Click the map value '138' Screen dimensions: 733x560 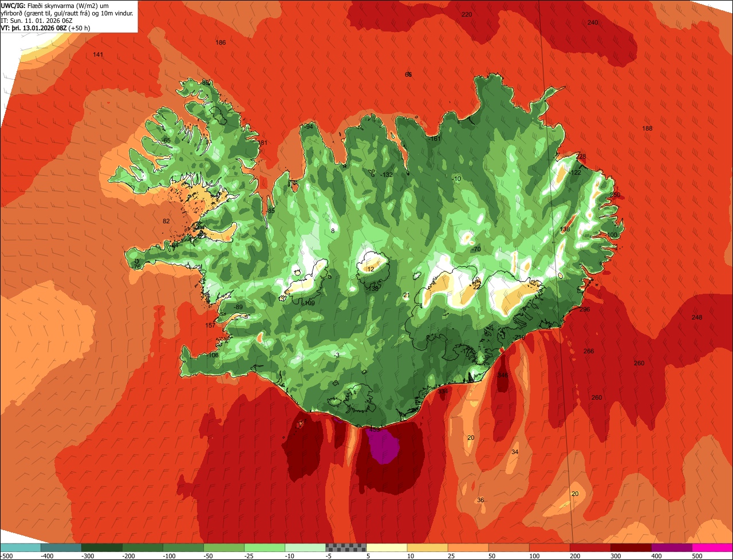point(565,229)
